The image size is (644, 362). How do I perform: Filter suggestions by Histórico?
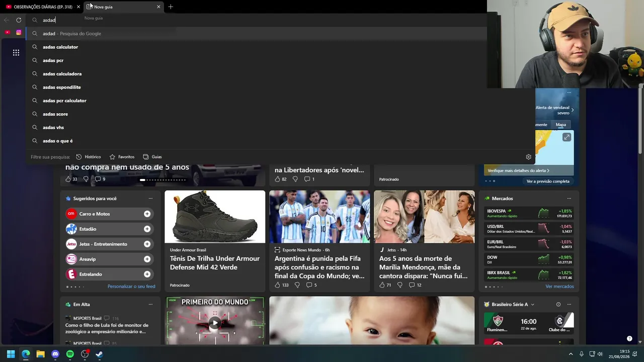(x=89, y=157)
